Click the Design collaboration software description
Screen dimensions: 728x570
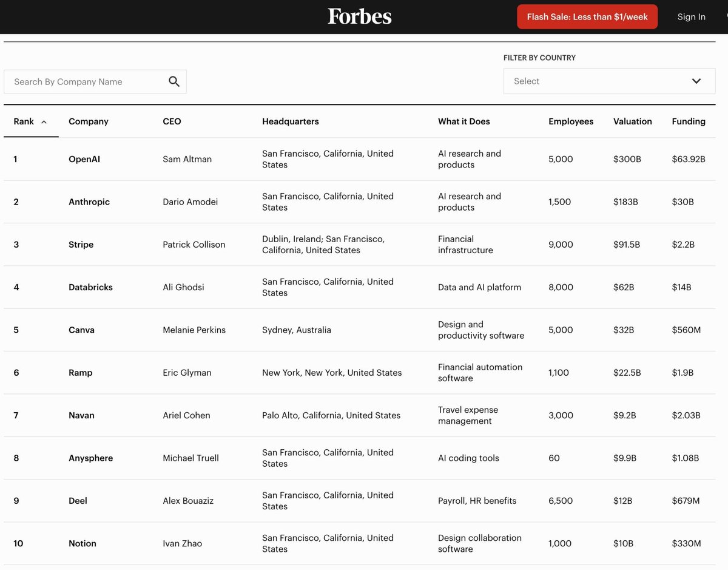coord(479,543)
